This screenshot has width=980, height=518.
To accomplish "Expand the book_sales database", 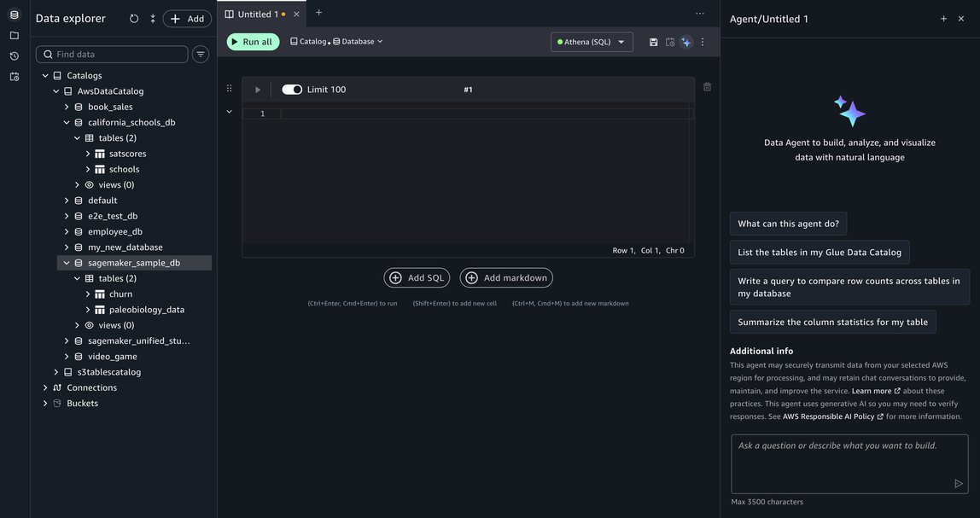I will 67,107.
